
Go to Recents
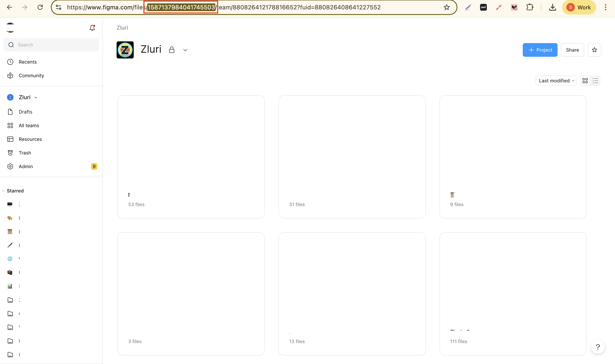pyautogui.click(x=28, y=62)
